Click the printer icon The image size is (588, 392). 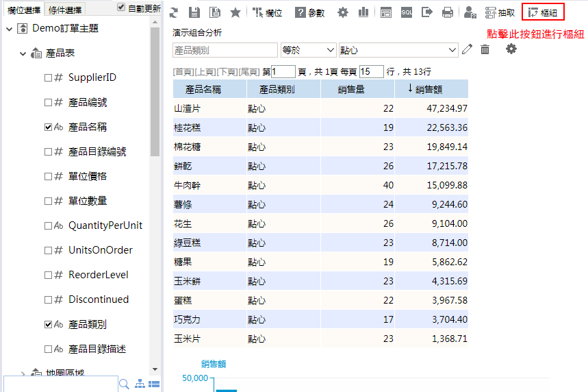tap(448, 12)
